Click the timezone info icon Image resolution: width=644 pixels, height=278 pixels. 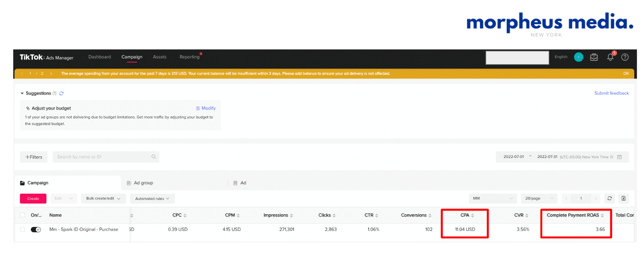tap(612, 157)
